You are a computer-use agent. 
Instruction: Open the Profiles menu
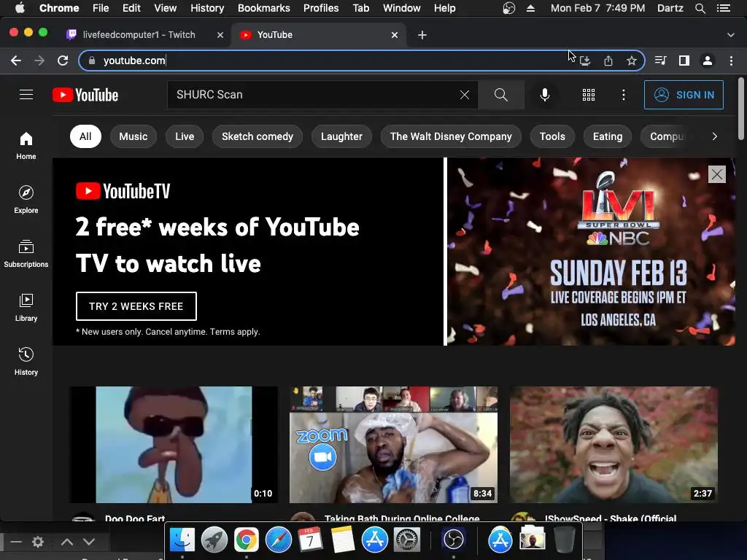(321, 8)
